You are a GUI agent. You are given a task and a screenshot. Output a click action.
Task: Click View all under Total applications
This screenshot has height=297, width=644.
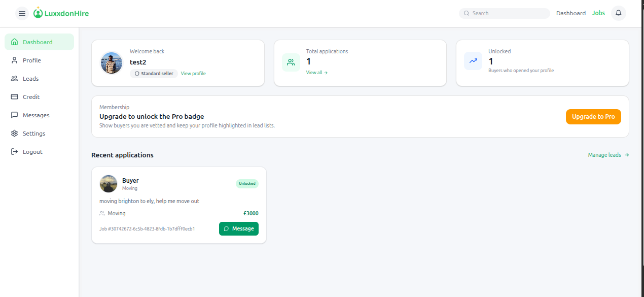coord(316,72)
